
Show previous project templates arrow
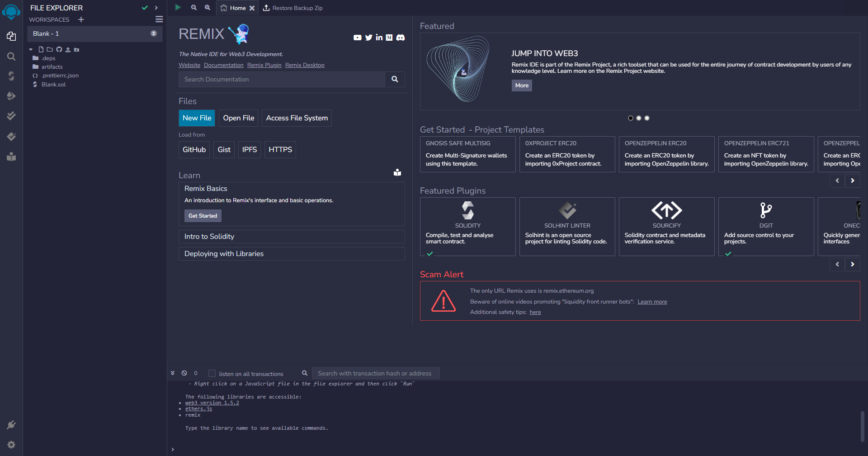click(837, 180)
